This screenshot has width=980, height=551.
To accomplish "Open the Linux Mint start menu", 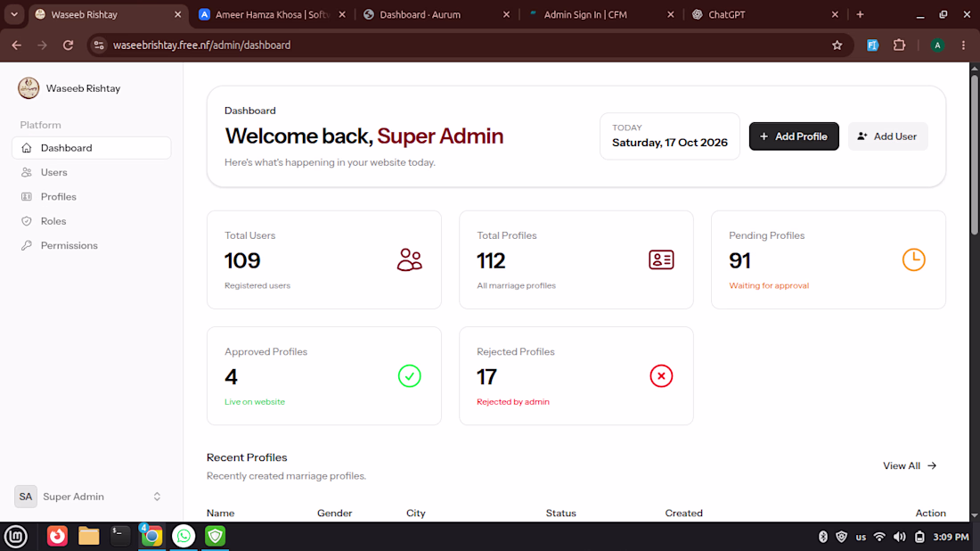I will (16, 536).
